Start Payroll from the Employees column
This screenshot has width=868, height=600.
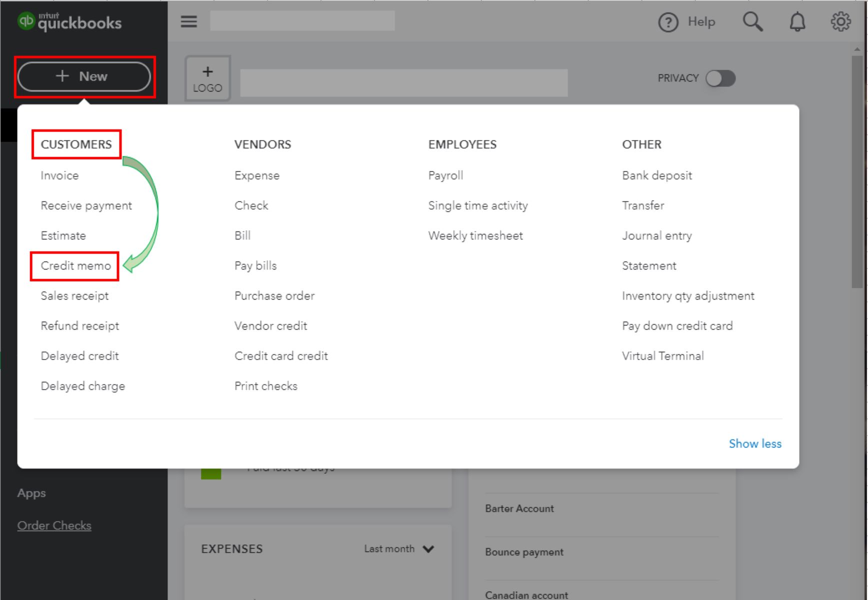point(445,175)
